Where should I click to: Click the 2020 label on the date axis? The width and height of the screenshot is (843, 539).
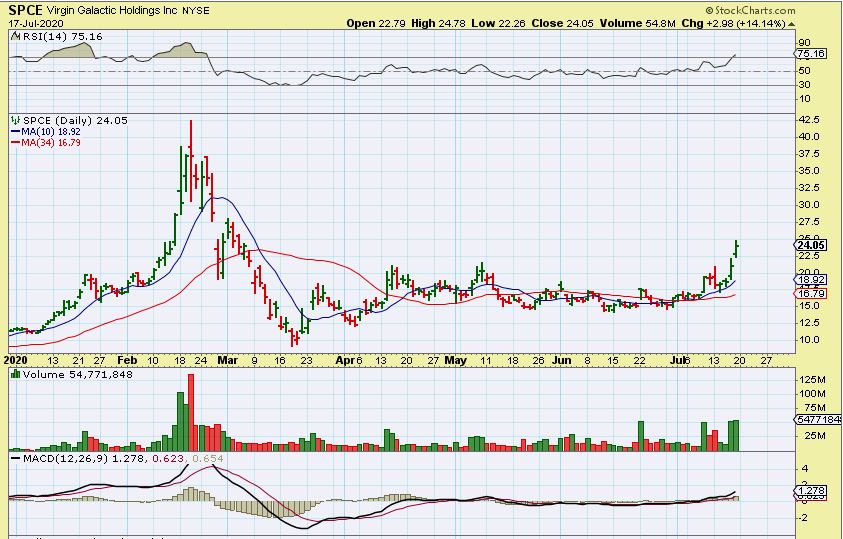coord(16,360)
